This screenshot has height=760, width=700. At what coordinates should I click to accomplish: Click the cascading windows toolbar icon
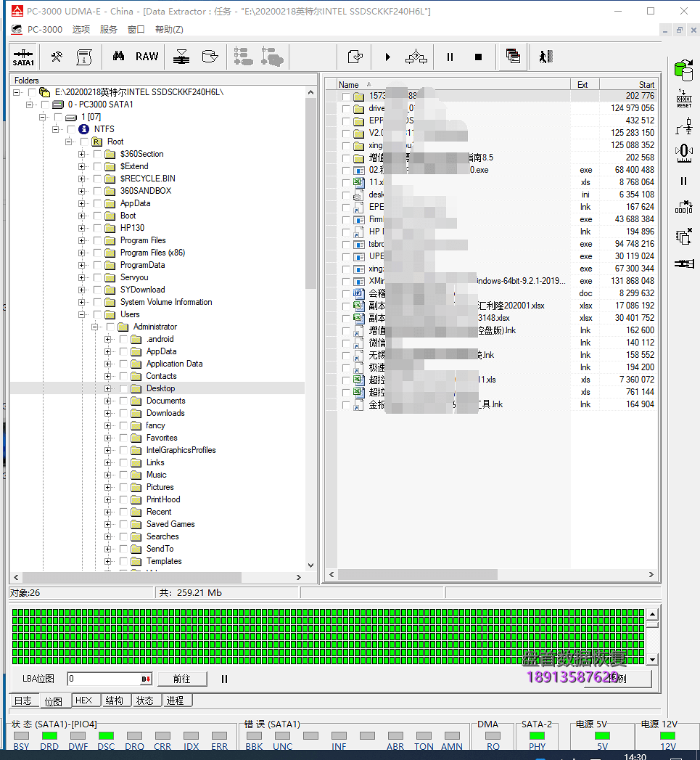[x=513, y=57]
